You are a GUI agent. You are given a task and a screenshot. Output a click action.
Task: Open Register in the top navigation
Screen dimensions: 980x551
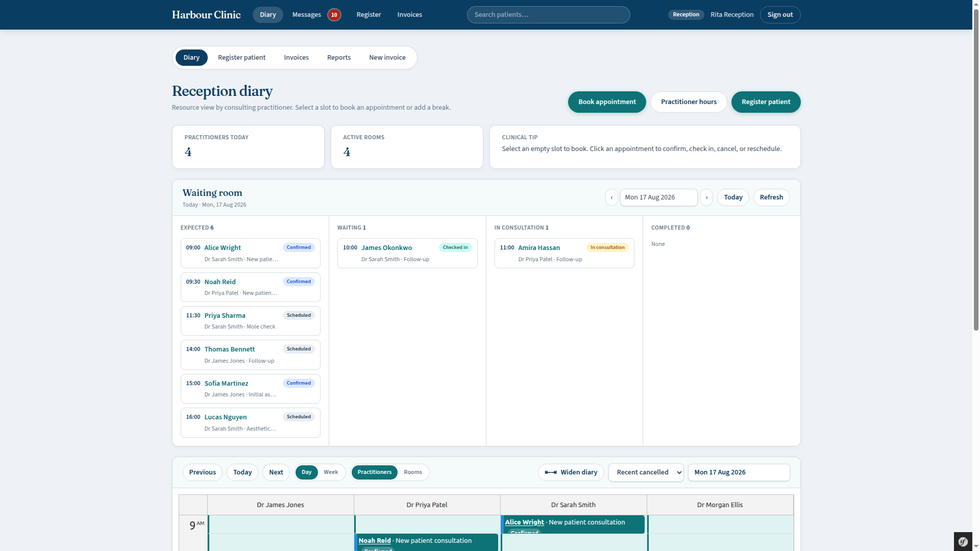coord(369,15)
